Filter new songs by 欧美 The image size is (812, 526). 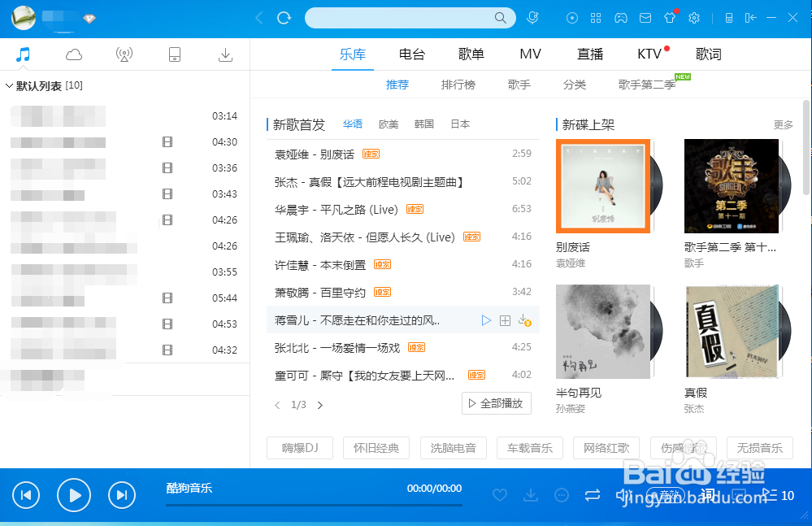(389, 124)
